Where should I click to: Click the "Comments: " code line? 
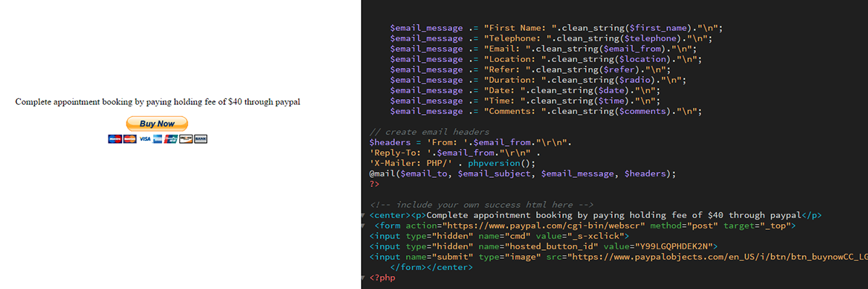pyautogui.click(x=546, y=111)
